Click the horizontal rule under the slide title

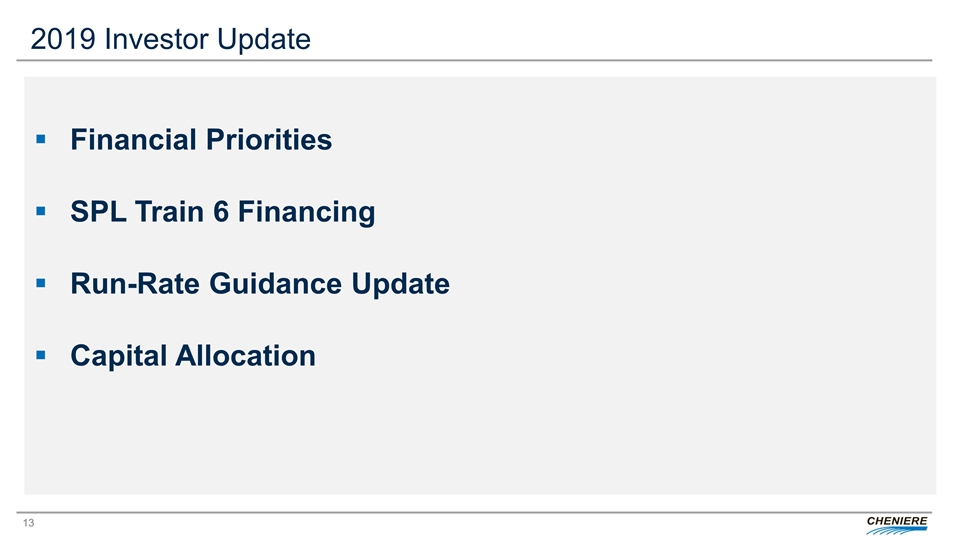click(480, 61)
